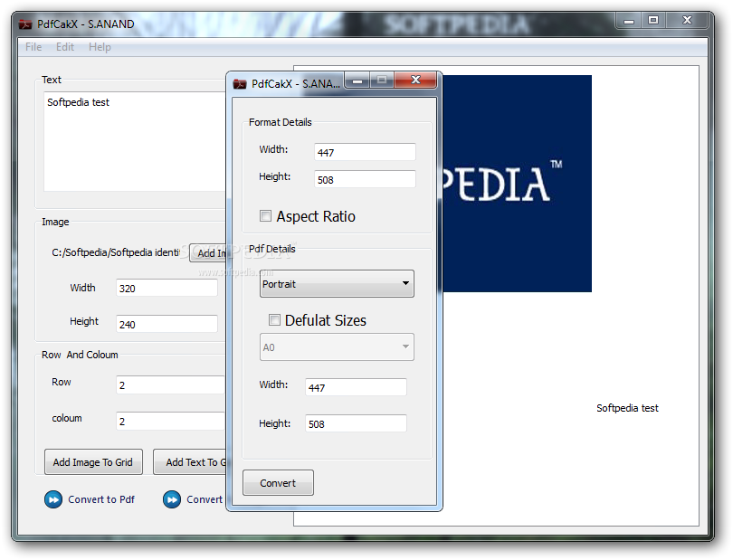Expand the A0 paper size dropdown

tap(337, 346)
